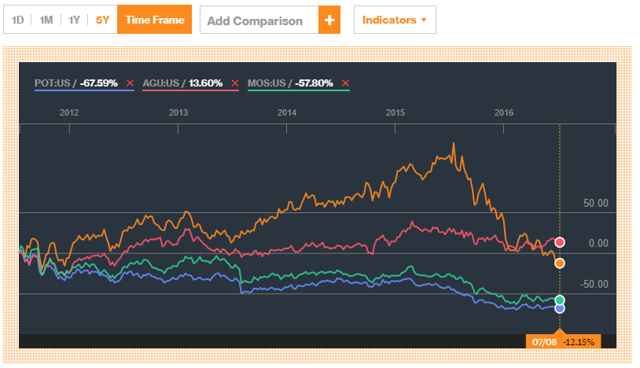Focus the Add Comparison input field
Image resolution: width=640 pixels, height=368 pixels.
[x=259, y=20]
